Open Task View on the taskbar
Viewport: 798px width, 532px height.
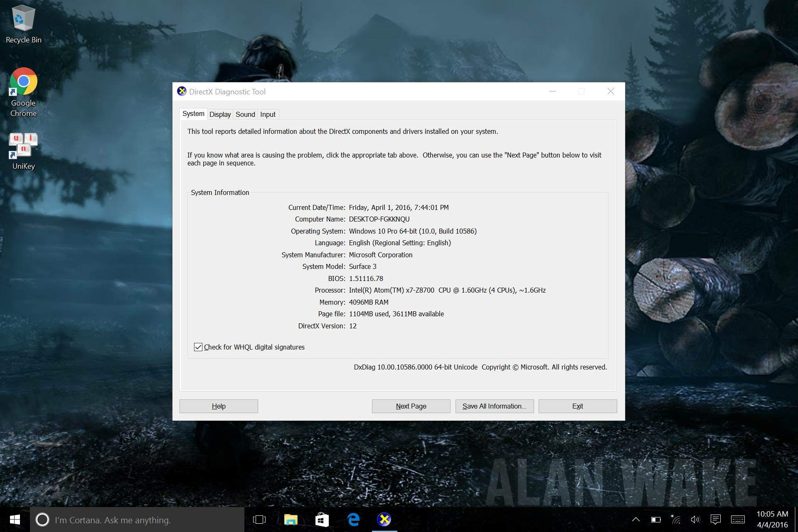pyautogui.click(x=259, y=520)
